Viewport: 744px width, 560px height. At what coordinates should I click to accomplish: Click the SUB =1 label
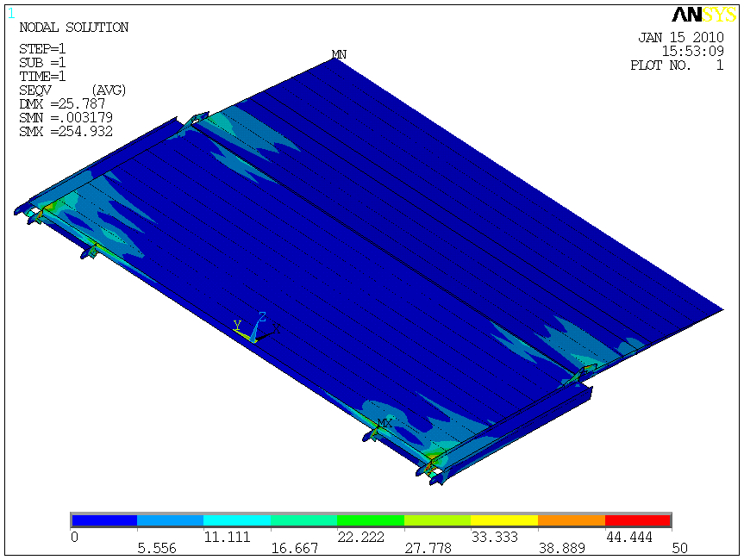42,63
